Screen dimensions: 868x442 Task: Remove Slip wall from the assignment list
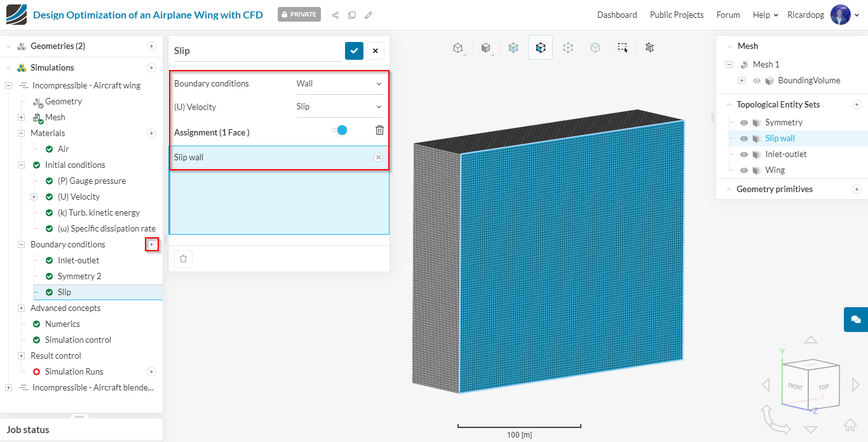pyautogui.click(x=378, y=157)
